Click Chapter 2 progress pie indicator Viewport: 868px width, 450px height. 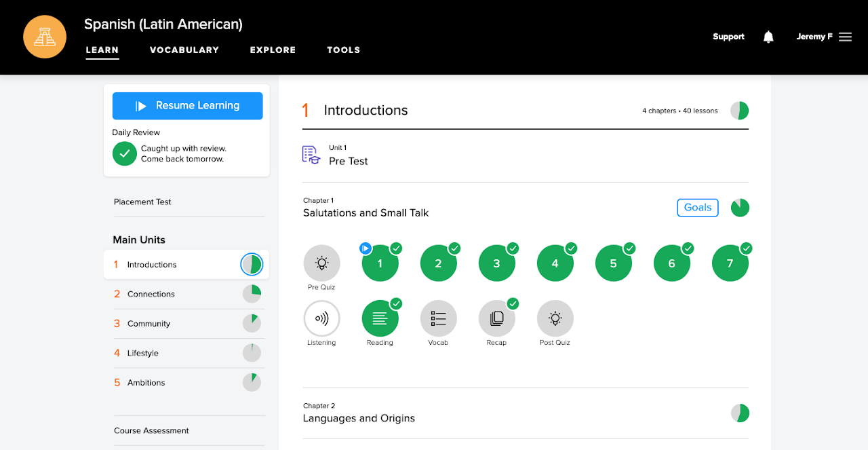[740, 413]
